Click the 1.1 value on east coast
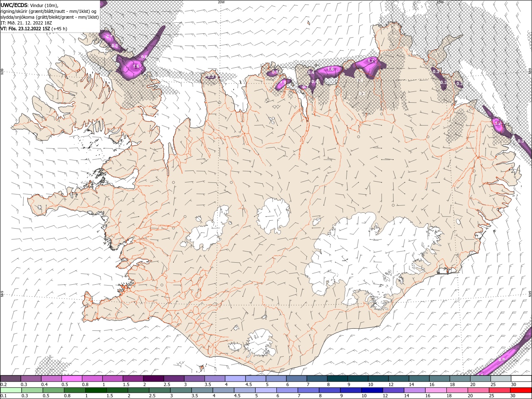 (498, 123)
